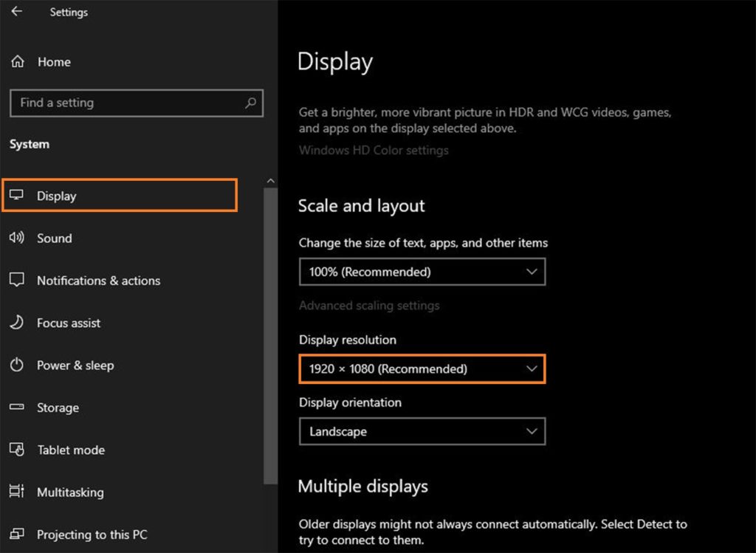Click the Focus assist moon icon
Viewport: 756px width, 553px height.
16,323
